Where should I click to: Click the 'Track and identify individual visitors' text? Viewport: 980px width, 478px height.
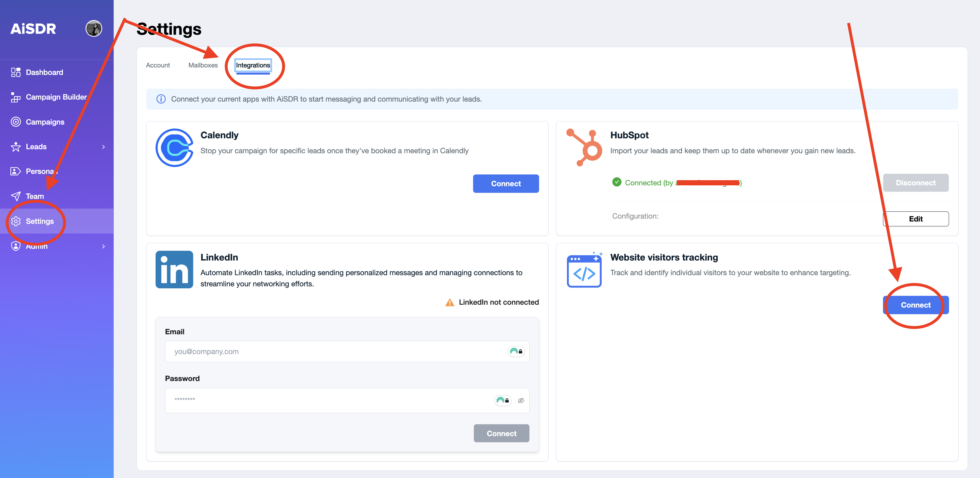(x=731, y=273)
